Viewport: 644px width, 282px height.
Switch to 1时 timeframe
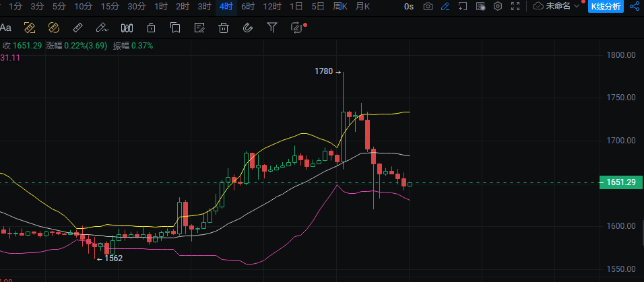tap(161, 6)
